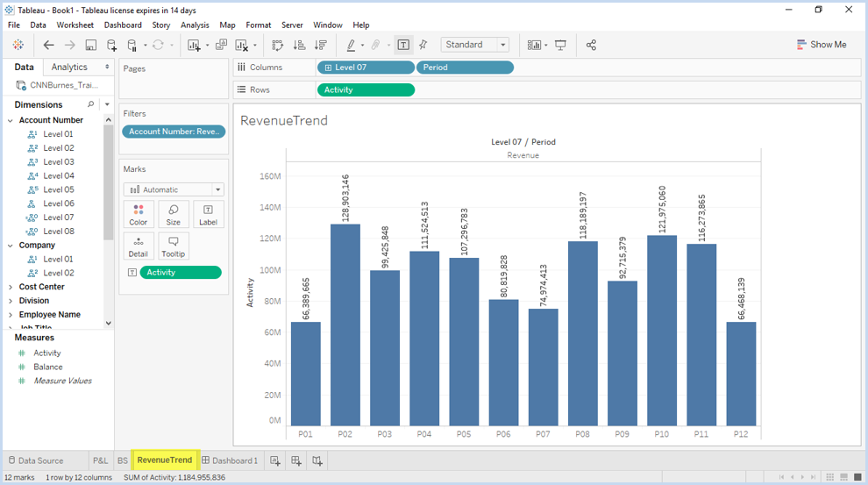Expand the Division folder

[x=11, y=301]
